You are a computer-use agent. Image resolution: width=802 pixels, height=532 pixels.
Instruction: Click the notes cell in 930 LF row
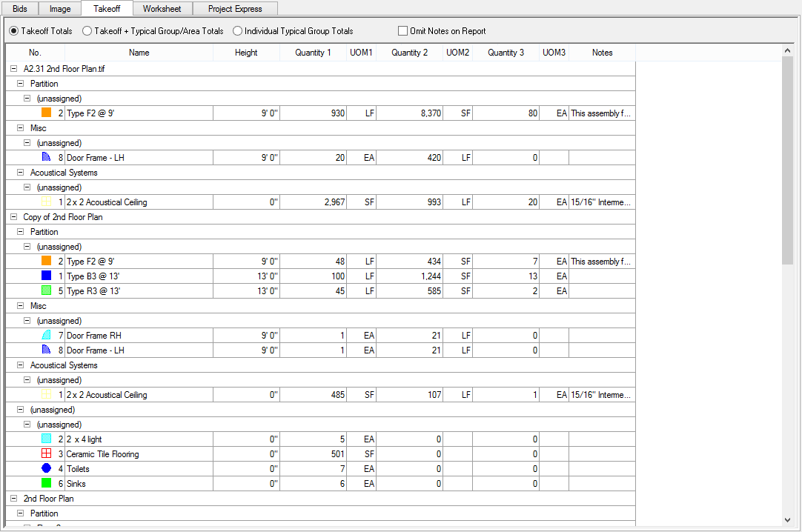[x=602, y=113]
